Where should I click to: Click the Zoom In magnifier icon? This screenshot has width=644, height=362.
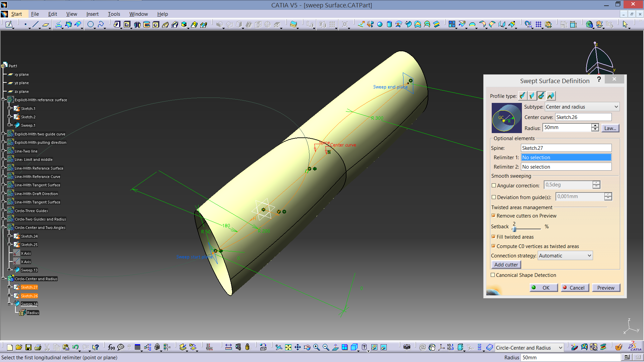pos(316,347)
